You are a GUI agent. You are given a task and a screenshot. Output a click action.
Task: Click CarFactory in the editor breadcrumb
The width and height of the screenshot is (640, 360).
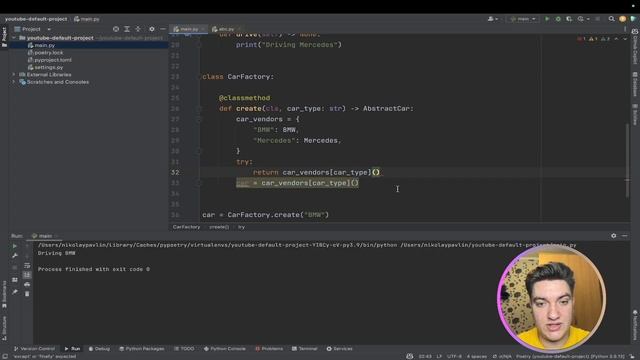[x=187, y=227]
